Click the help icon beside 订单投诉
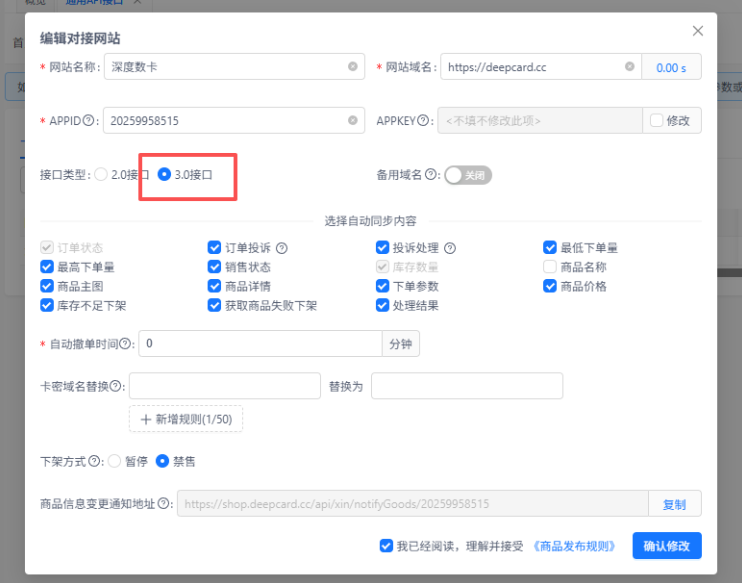742x583 pixels. tap(282, 248)
